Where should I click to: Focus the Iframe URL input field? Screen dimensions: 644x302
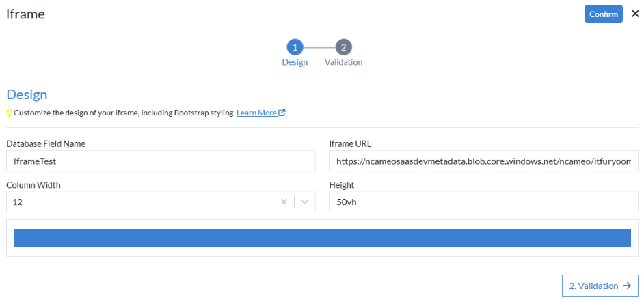tap(483, 161)
